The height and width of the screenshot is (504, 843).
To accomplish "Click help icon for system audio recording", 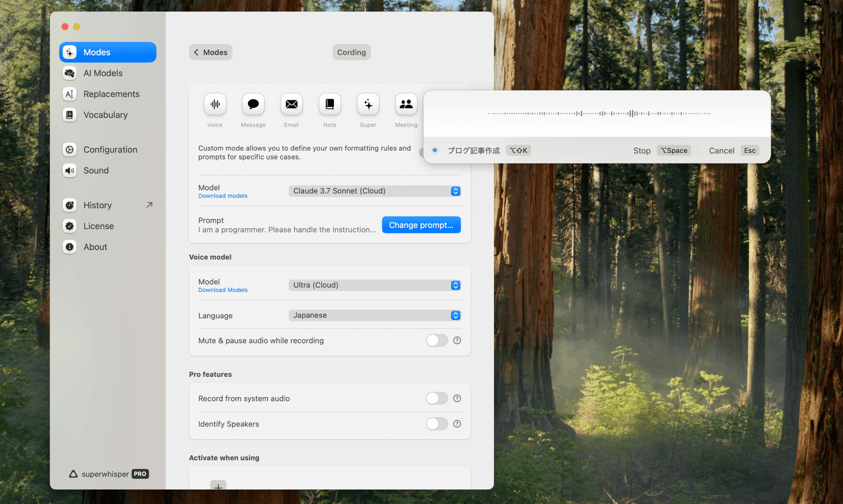I will 457,398.
